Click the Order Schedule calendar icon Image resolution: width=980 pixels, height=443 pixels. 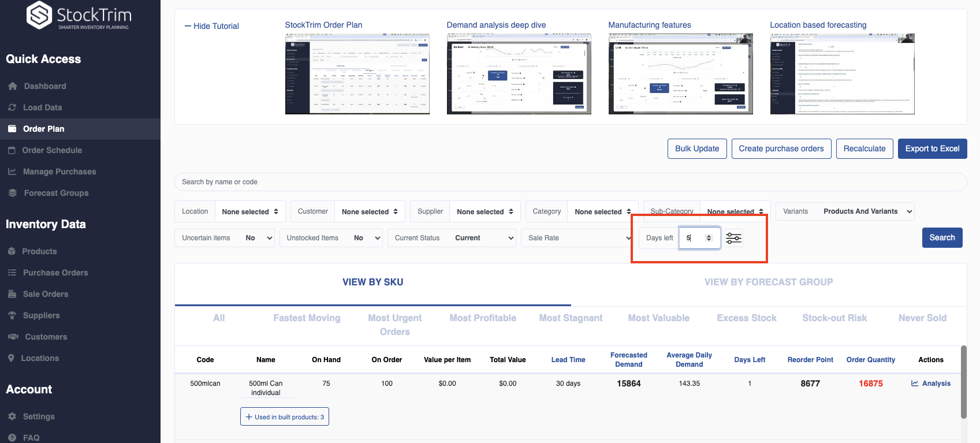tap(12, 150)
